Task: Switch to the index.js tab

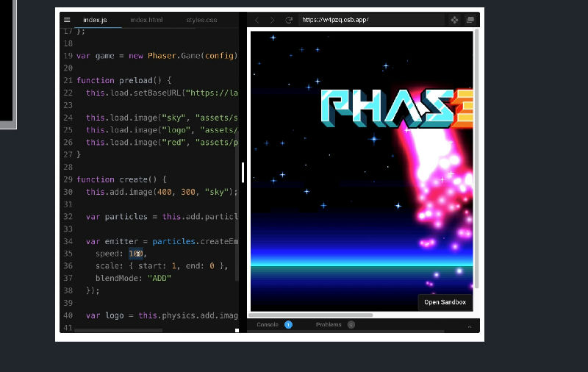Action: click(95, 20)
